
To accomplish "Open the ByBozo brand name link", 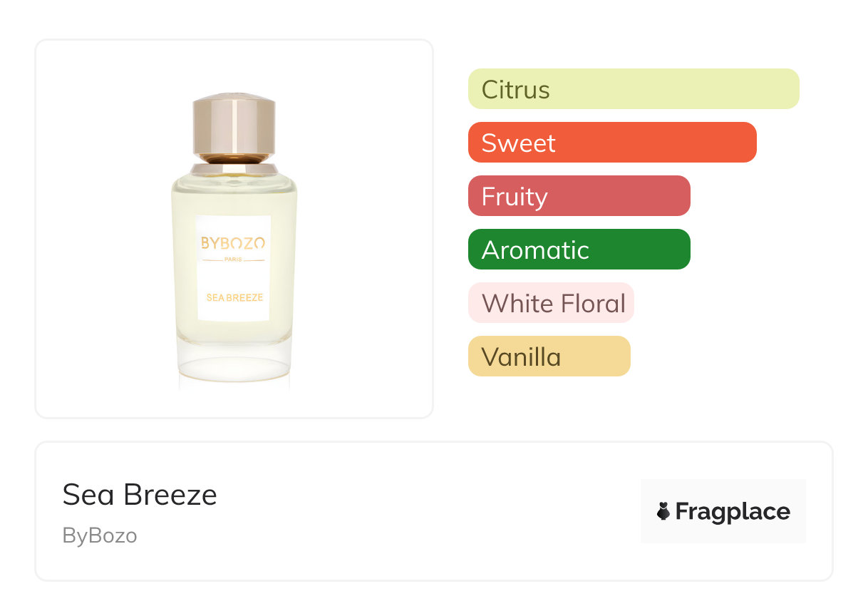I will [x=100, y=535].
